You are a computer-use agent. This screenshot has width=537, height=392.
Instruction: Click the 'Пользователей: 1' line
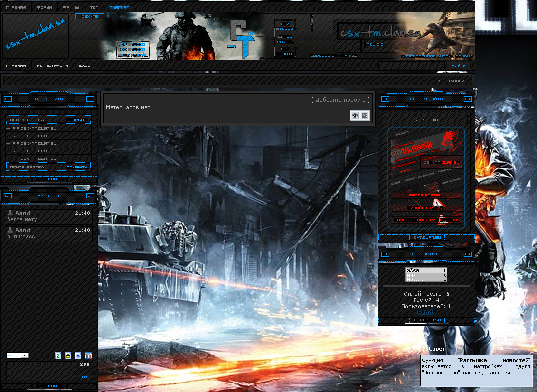[x=426, y=306]
